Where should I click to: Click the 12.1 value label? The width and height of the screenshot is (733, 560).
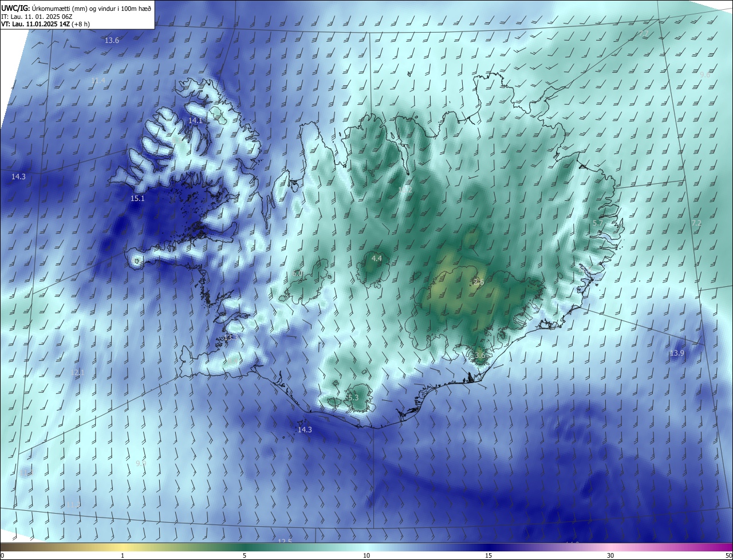(x=77, y=373)
